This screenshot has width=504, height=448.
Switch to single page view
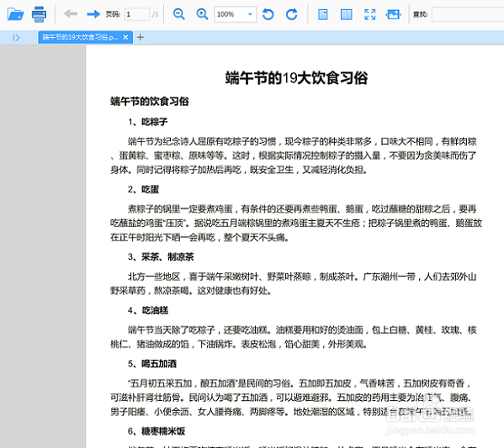(323, 14)
